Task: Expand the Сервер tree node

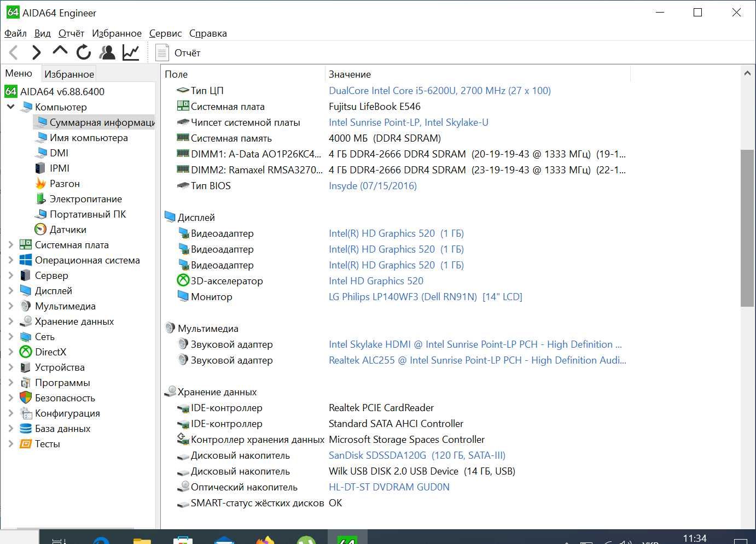Action: click(x=10, y=276)
